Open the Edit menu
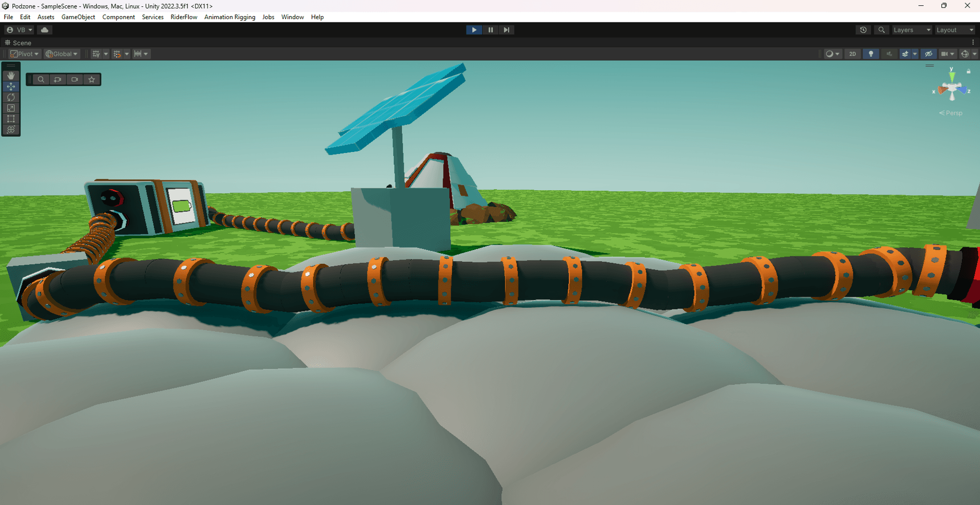Image resolution: width=980 pixels, height=505 pixels. point(25,17)
